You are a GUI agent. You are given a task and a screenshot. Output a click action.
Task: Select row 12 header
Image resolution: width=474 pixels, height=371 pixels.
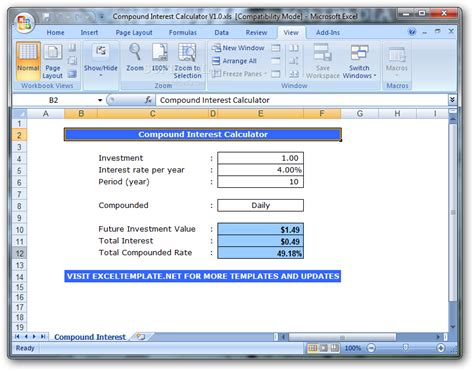tap(19, 253)
